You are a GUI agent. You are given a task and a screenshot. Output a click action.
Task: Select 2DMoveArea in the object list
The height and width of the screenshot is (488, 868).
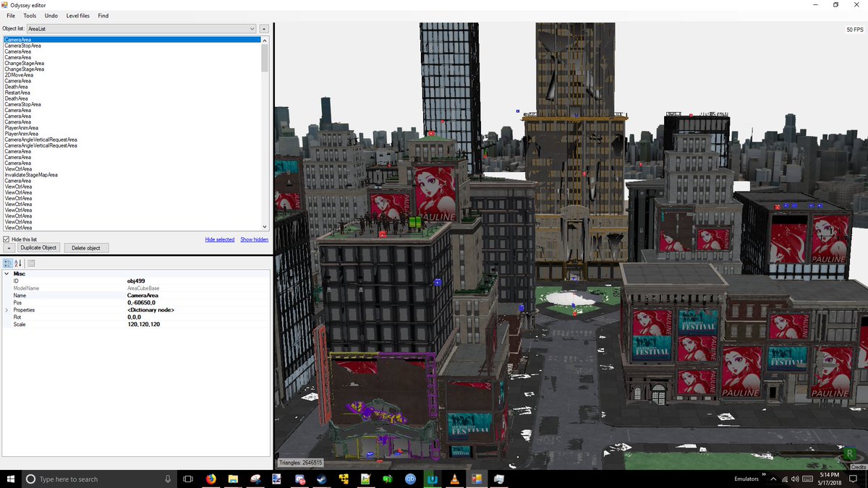[x=19, y=75]
